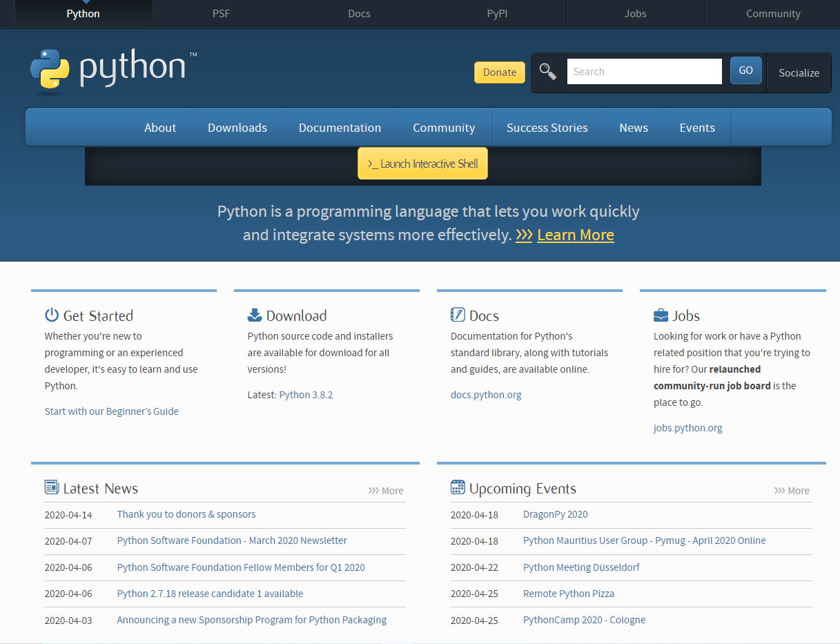
Task: Click the Upcoming Events calendar icon
Action: point(458,487)
